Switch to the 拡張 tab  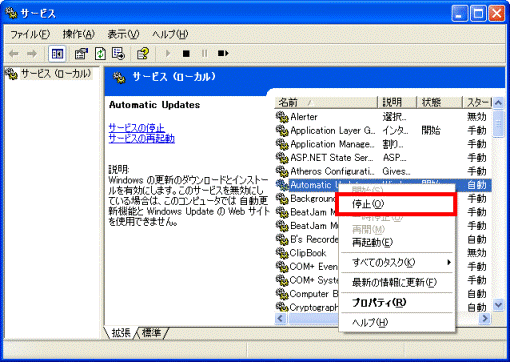coord(121,332)
